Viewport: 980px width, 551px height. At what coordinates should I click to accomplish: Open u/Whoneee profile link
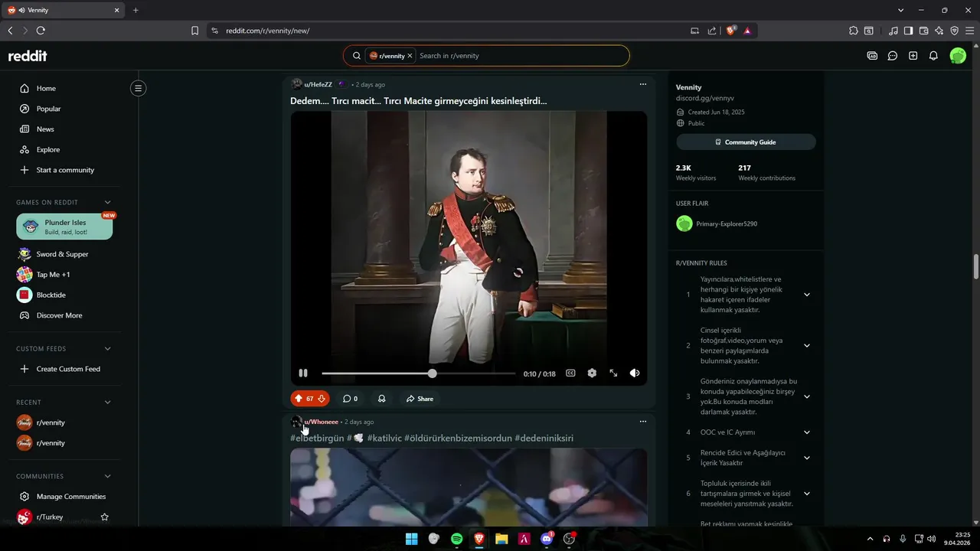[x=321, y=422]
